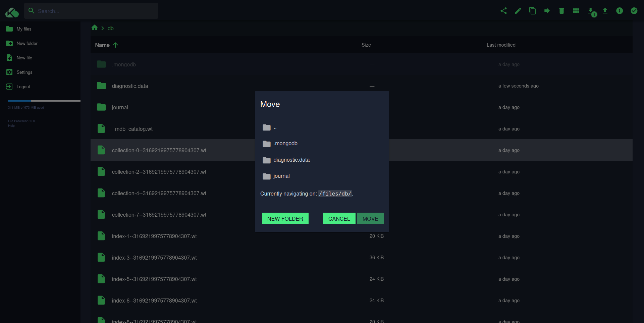Select file collection-7--3169219975778904307.wt

(x=159, y=215)
